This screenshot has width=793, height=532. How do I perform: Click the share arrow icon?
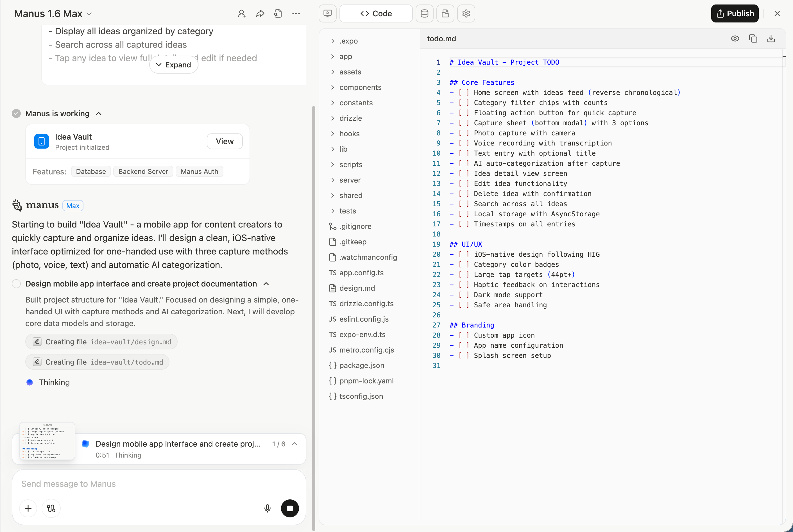(260, 13)
